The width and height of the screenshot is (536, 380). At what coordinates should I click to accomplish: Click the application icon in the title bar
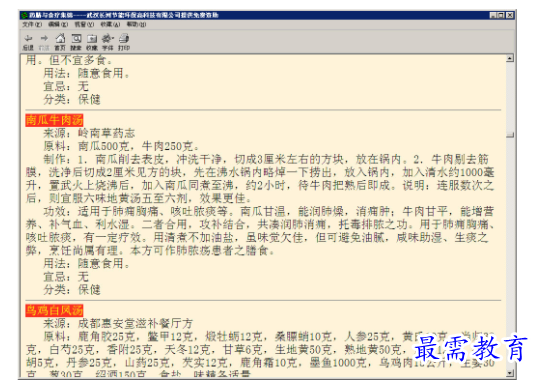click(24, 15)
